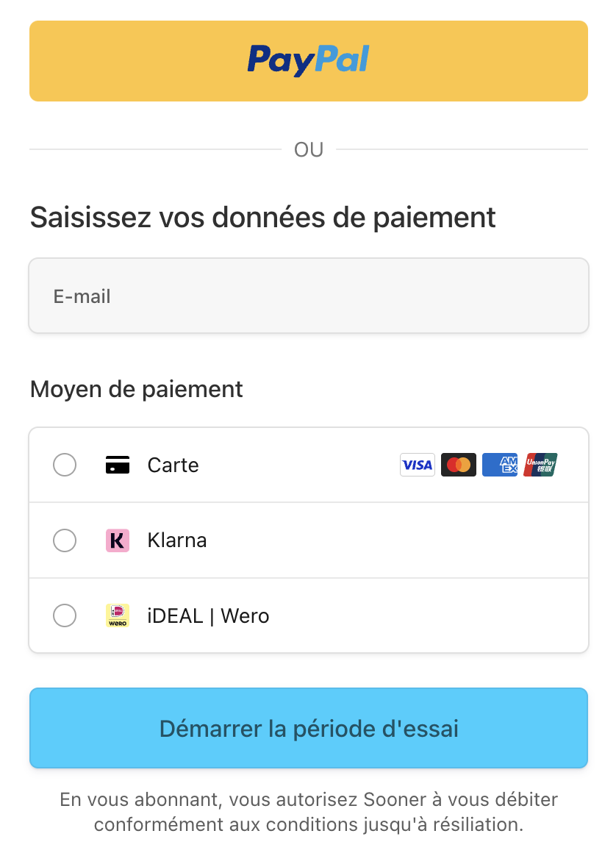Click the Carte payment method label
The image size is (616, 853).
(x=173, y=465)
